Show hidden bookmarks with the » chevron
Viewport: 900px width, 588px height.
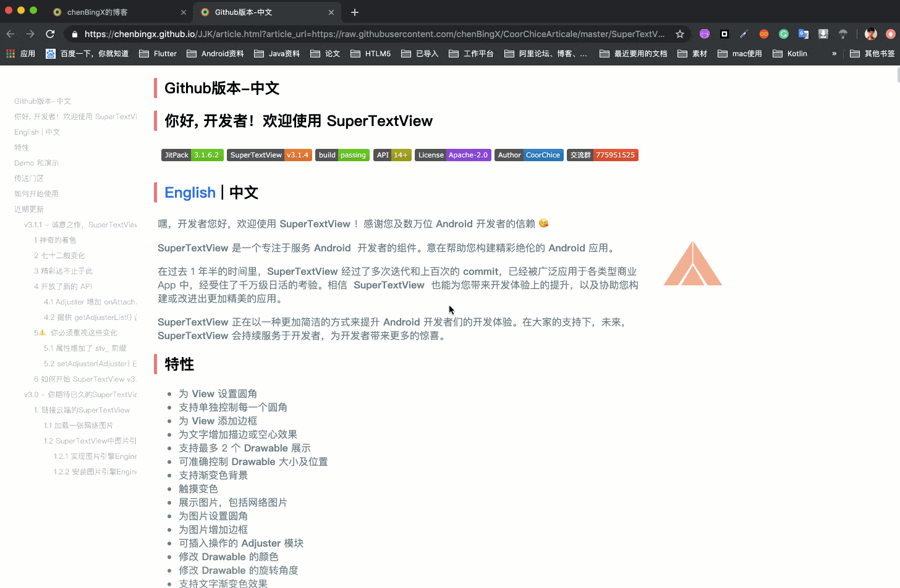834,54
